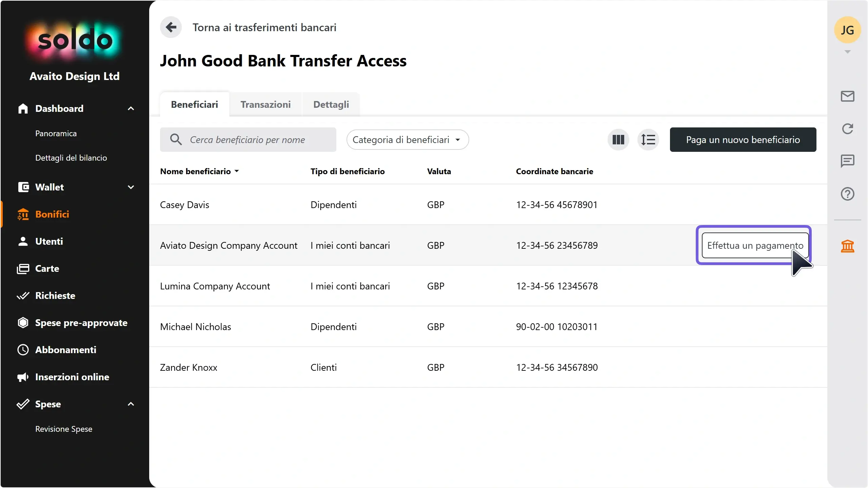This screenshot has height=488, width=868.
Task: Click bank details 12-34-56 12345678
Action: [557, 286]
